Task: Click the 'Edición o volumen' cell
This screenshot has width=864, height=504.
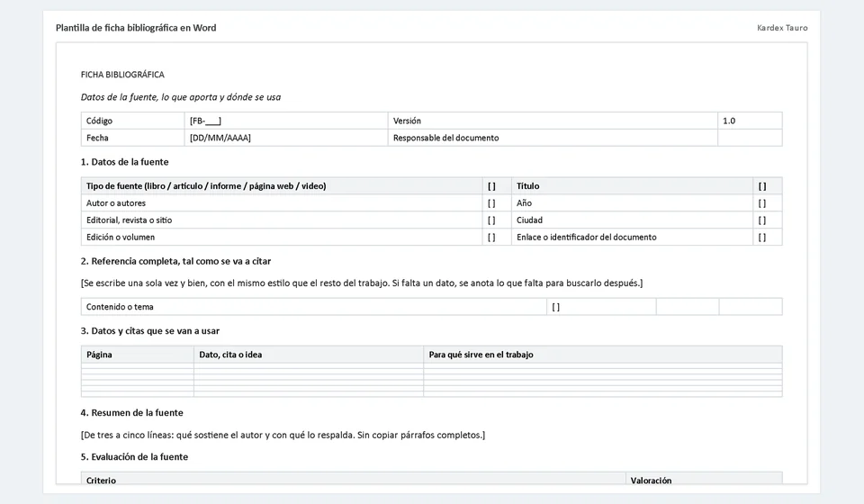Action: pyautogui.click(x=282, y=238)
